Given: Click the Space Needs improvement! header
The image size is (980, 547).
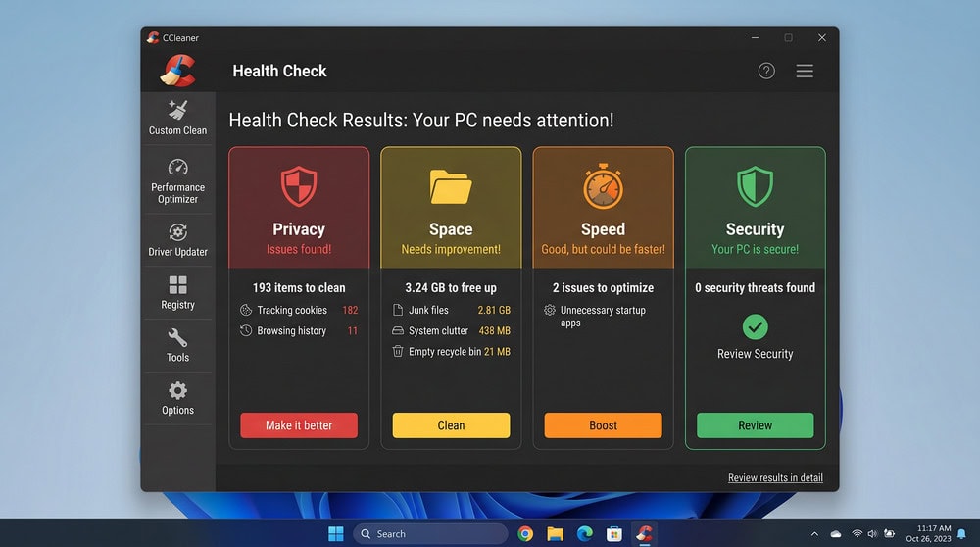Looking at the screenshot, I should point(451,208).
